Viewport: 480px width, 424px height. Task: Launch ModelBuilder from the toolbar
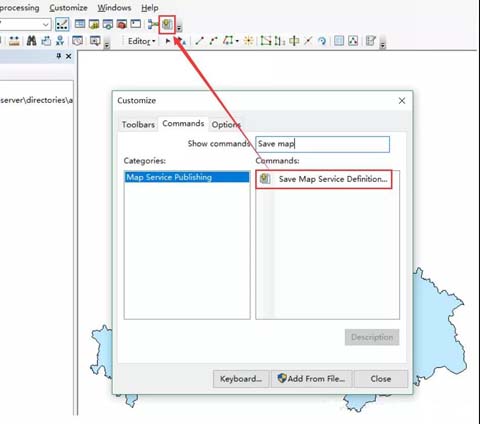click(153, 24)
